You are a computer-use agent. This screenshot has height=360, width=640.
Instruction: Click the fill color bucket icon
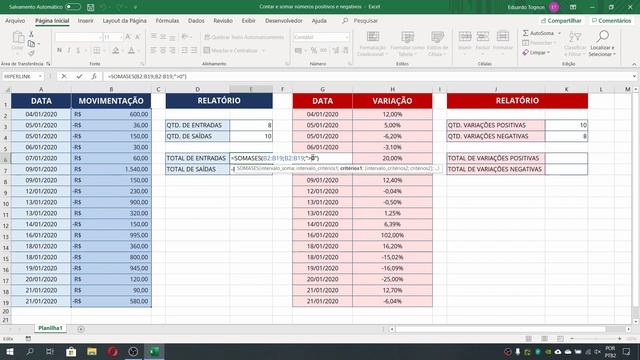coord(116,50)
